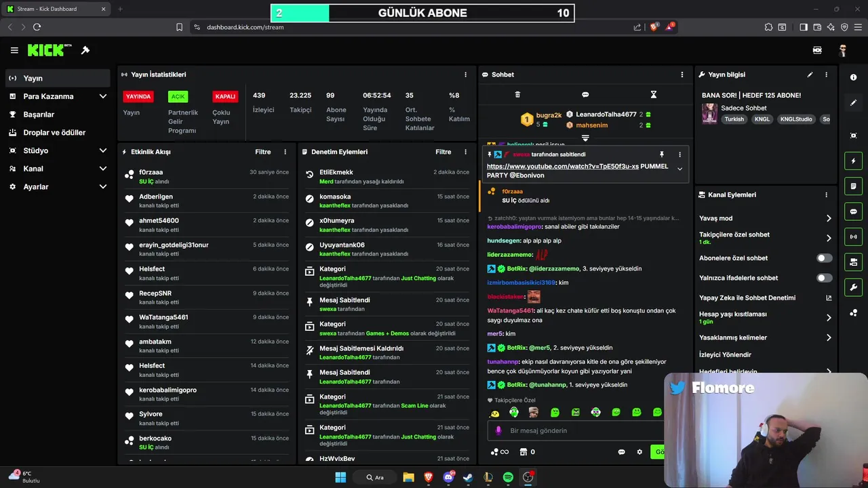Screen dimensions: 868x488
Task: Open channel points icon with infinity symbol
Action: (x=499, y=452)
